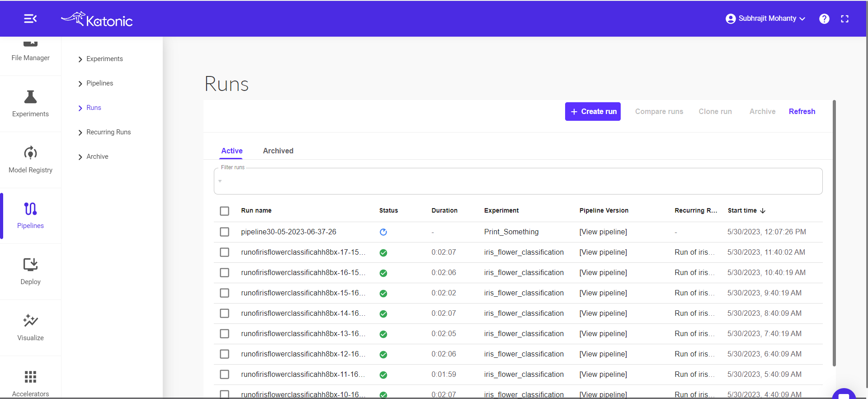The width and height of the screenshot is (868, 399).
Task: Click the Katonic logo
Action: tap(97, 19)
